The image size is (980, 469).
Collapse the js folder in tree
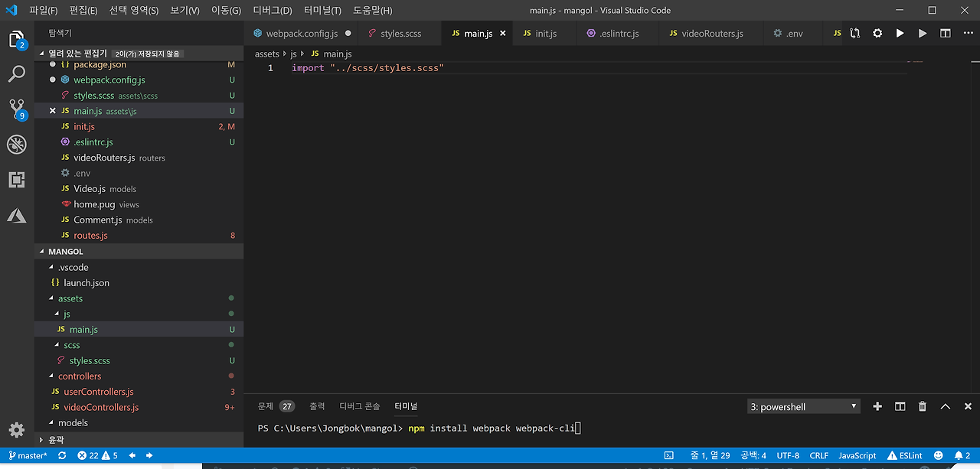click(x=139, y=314)
